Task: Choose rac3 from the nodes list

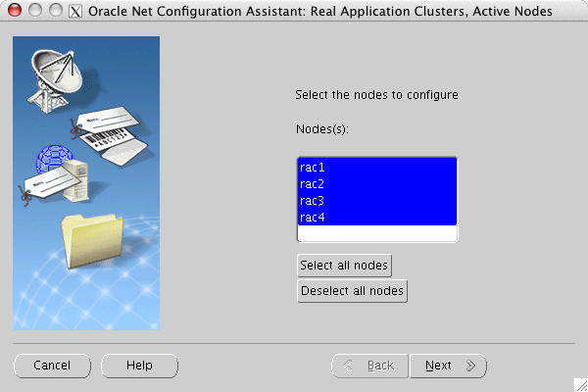Action: coord(377,201)
